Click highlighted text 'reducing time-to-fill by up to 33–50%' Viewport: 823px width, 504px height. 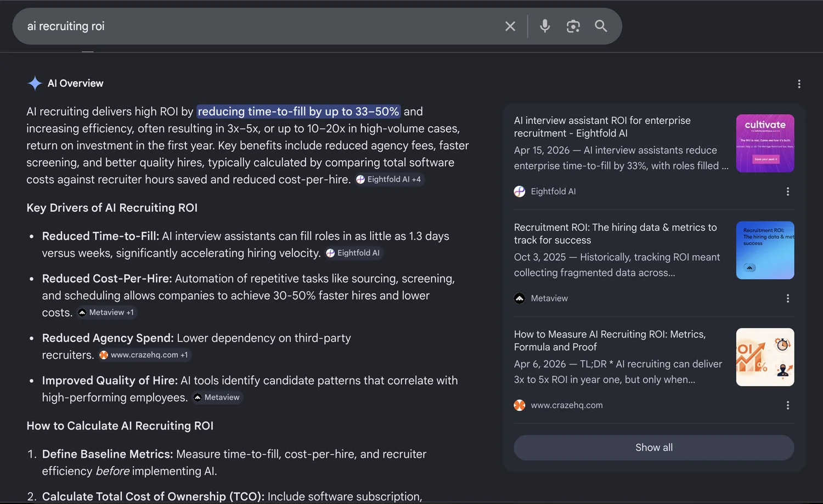click(x=298, y=111)
